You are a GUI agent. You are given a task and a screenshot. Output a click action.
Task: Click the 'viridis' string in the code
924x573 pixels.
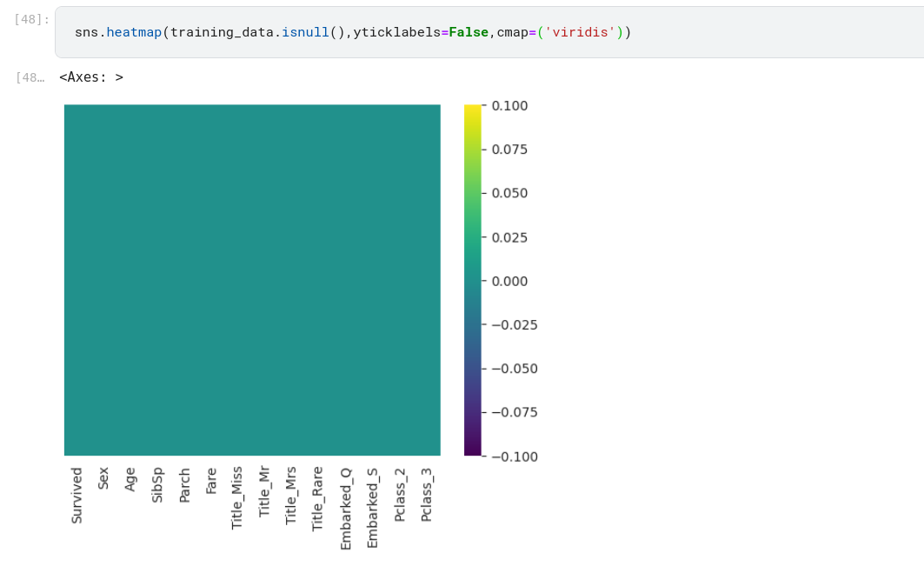pos(580,32)
